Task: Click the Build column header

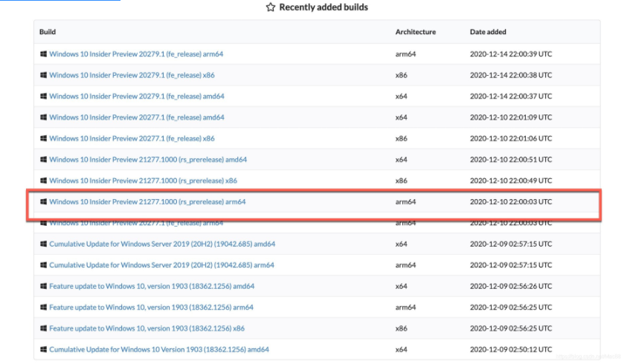Action: tap(48, 32)
